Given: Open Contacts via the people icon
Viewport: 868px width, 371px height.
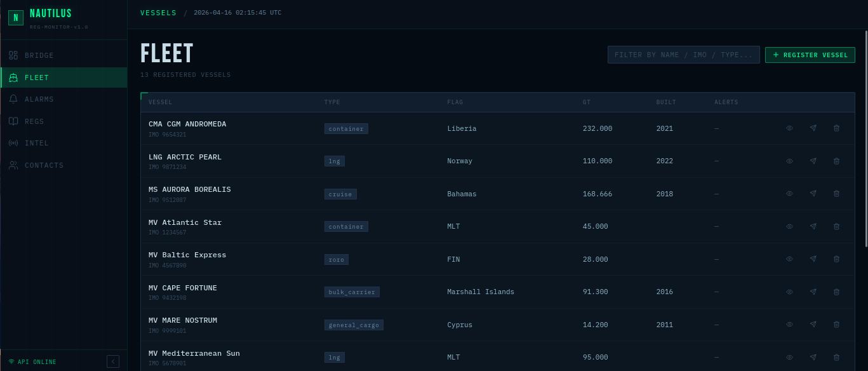Looking at the screenshot, I should 13,165.
